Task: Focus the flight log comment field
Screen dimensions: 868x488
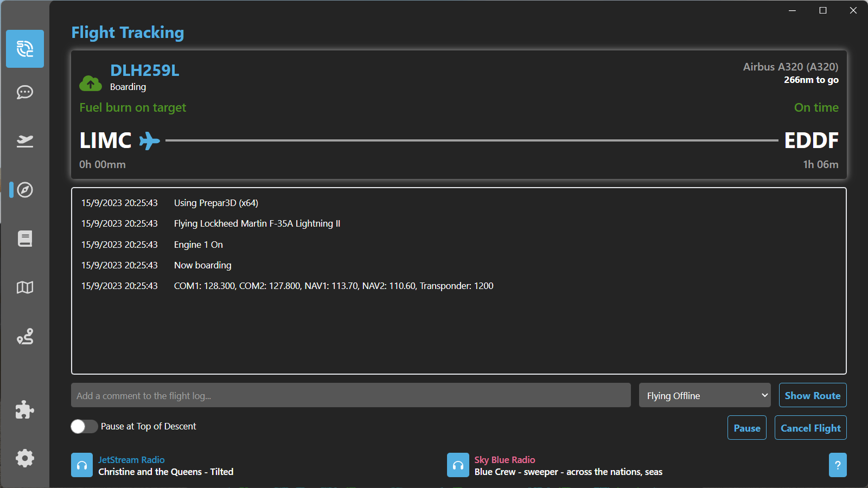Action: coord(350,395)
